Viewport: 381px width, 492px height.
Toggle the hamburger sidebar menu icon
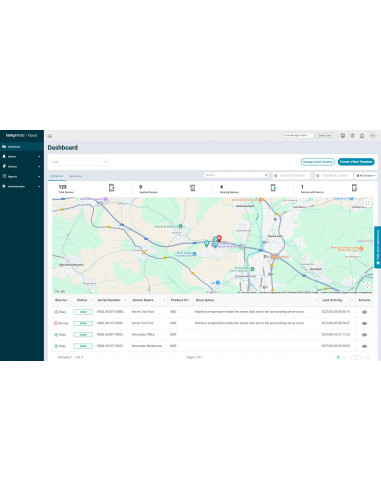point(50,136)
